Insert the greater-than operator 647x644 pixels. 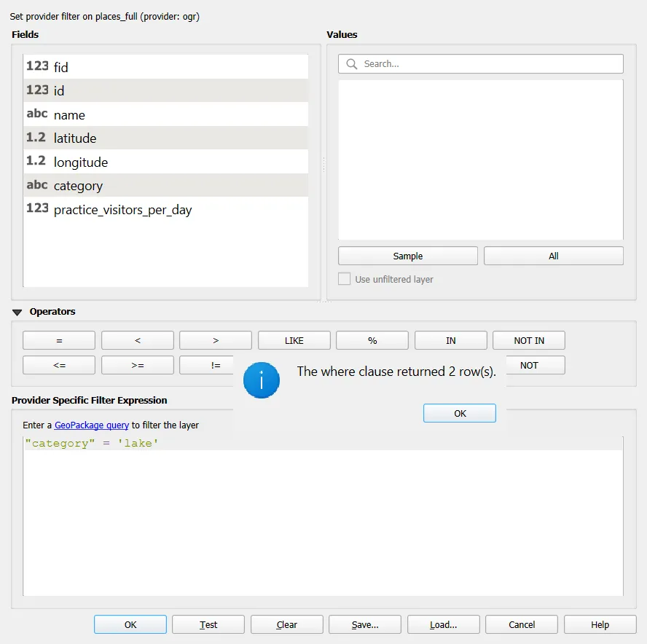[x=216, y=340]
